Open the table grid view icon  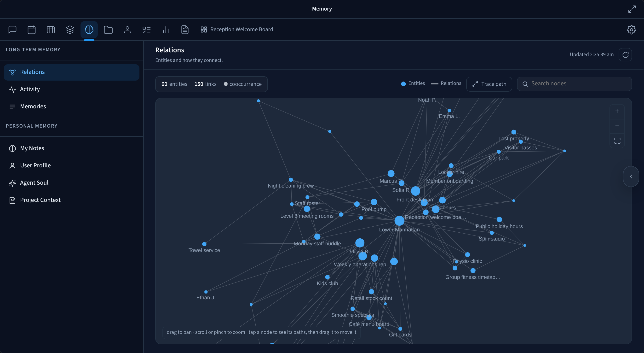click(x=51, y=29)
